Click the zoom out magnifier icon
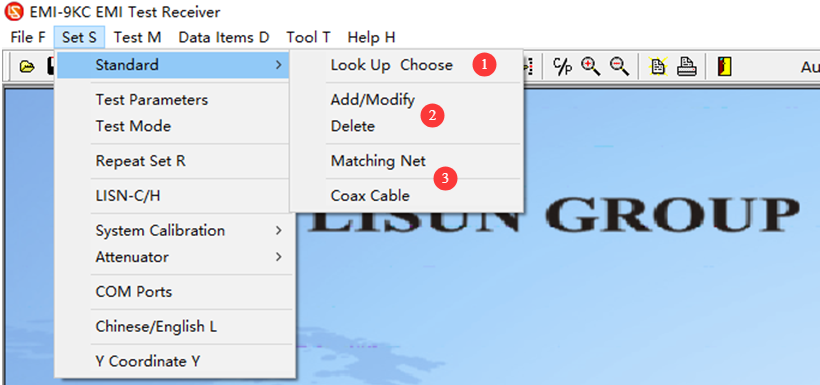The height and width of the screenshot is (385, 820). (x=620, y=66)
